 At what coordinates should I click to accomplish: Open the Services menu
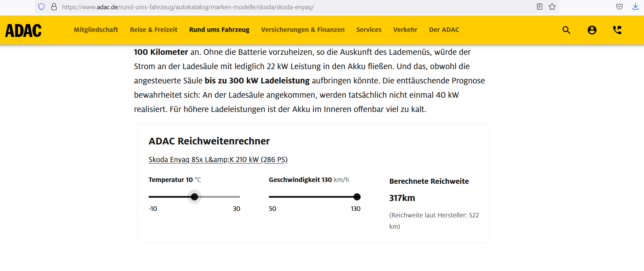pyautogui.click(x=369, y=30)
